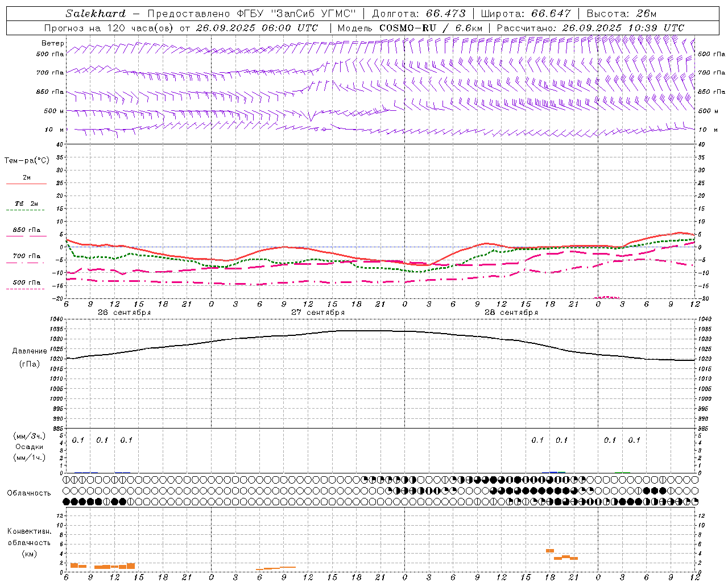Click the 2м temperature legend line sample

(26, 184)
